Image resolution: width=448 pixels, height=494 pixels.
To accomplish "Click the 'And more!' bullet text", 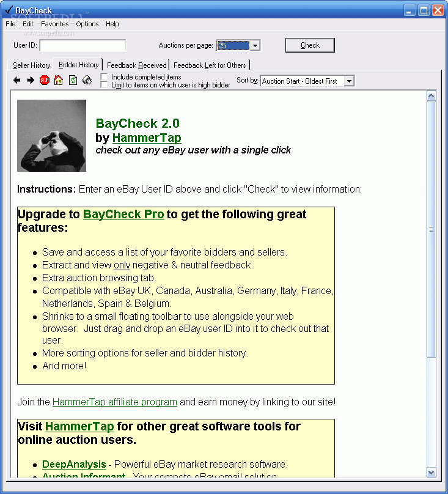I will click(x=64, y=366).
